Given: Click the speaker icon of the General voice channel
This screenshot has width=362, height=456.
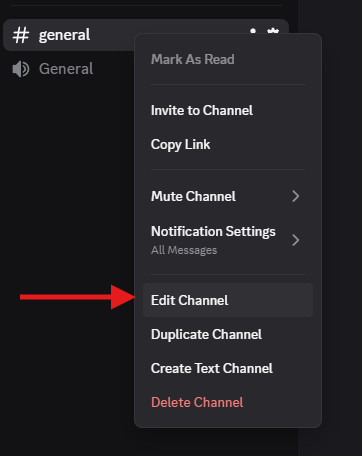Looking at the screenshot, I should [x=21, y=69].
